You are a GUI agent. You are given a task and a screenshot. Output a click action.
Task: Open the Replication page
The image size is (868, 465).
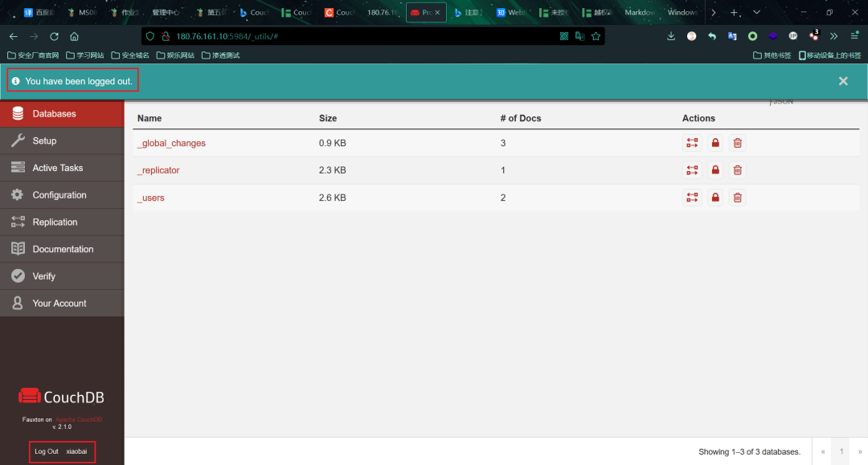coord(62,222)
